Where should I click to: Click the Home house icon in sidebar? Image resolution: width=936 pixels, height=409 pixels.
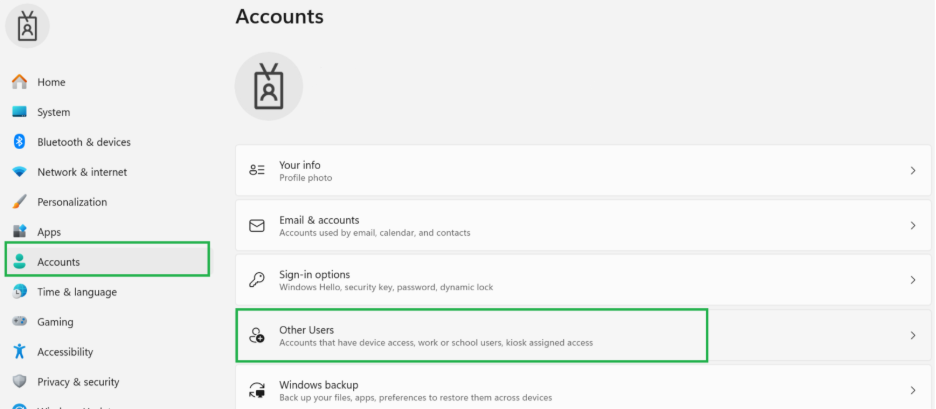point(20,82)
